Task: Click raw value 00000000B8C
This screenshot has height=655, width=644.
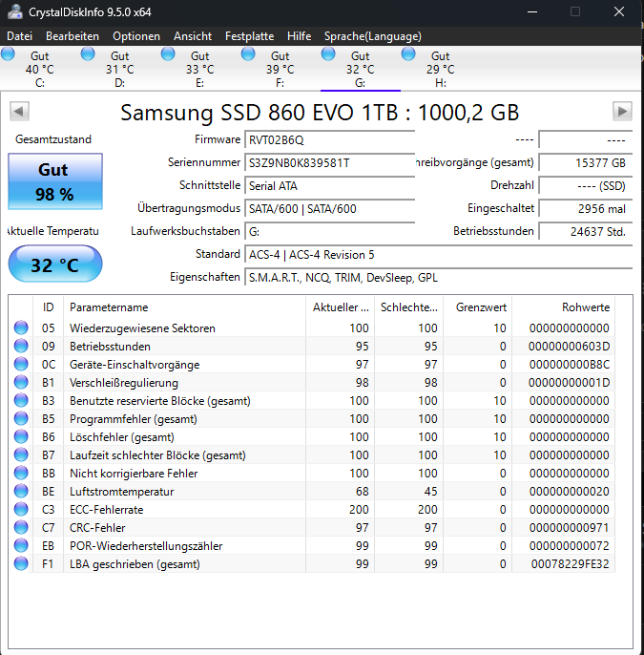Action: pos(570,365)
